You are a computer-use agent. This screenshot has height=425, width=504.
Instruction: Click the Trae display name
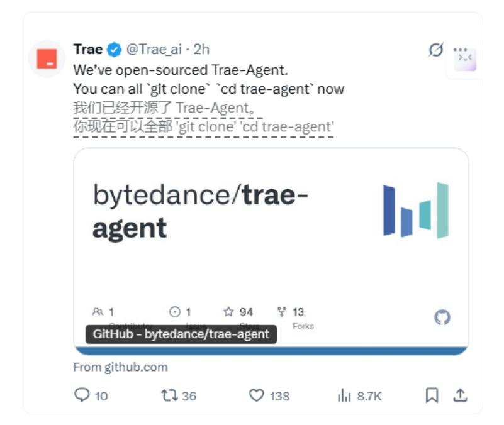coord(88,50)
